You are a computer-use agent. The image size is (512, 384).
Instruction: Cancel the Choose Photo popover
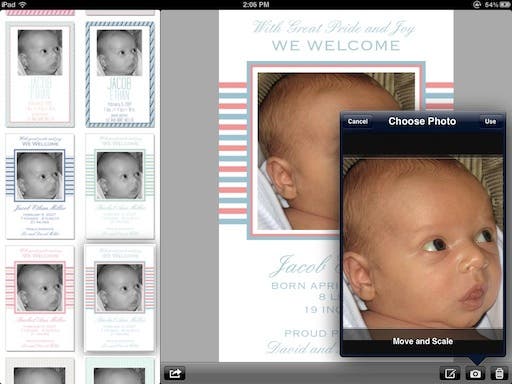[358, 121]
